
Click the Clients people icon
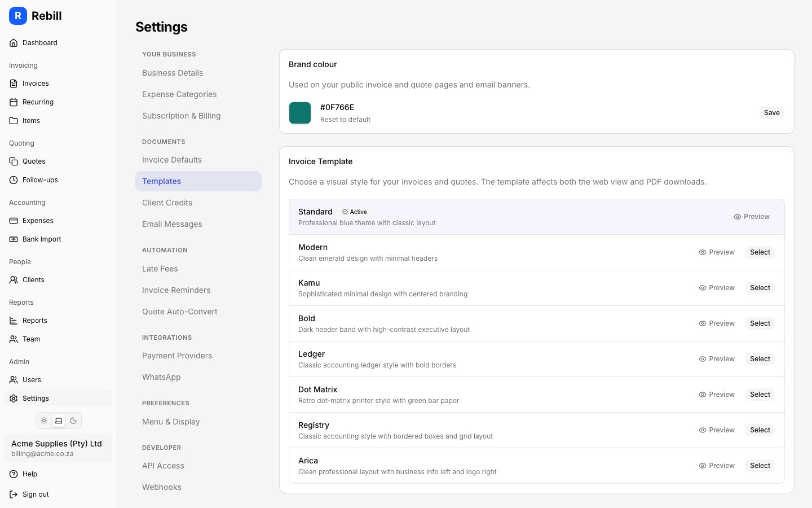pyautogui.click(x=14, y=280)
